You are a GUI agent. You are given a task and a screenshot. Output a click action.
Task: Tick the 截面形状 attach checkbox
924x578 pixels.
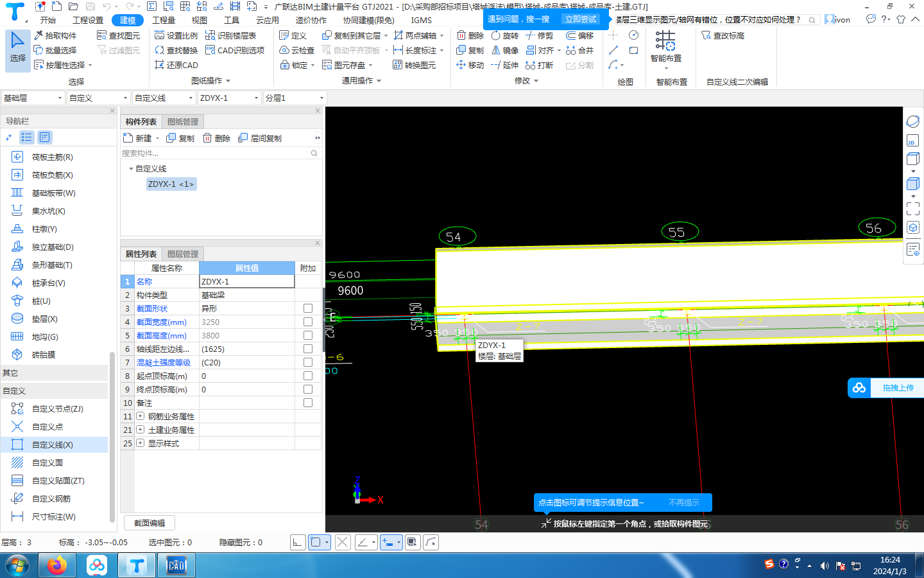click(x=308, y=308)
